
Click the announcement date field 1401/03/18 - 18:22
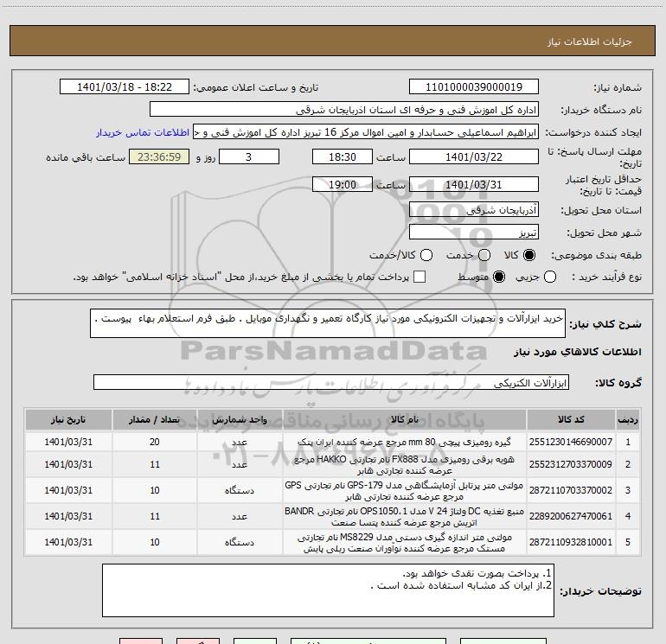(x=125, y=87)
